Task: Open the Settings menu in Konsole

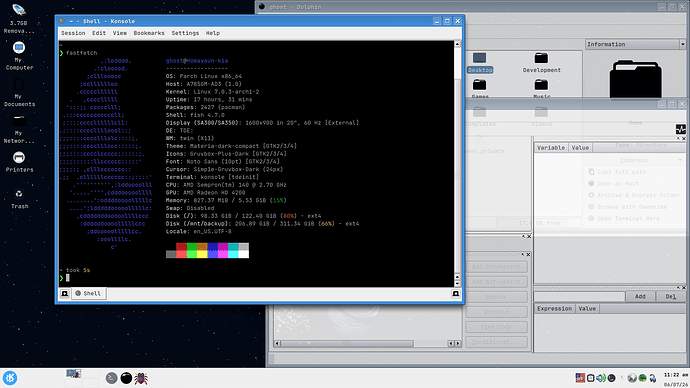Action: [x=185, y=33]
